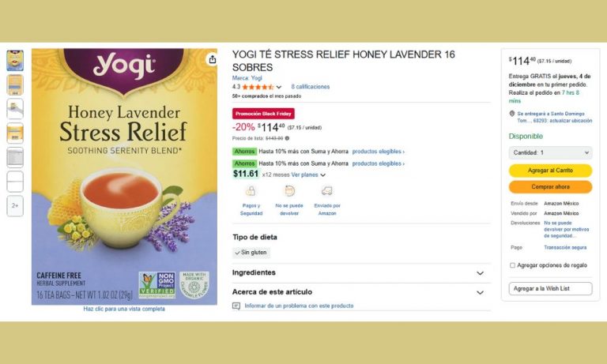Click Agregar al Carrito button
This screenshot has width=607, height=364.
coord(550,171)
